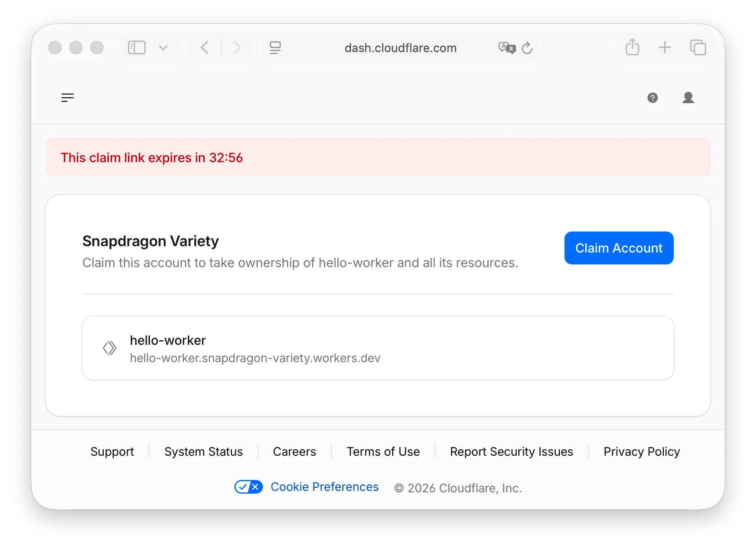Open the help question mark icon
The height and width of the screenshot is (548, 756).
click(x=653, y=98)
